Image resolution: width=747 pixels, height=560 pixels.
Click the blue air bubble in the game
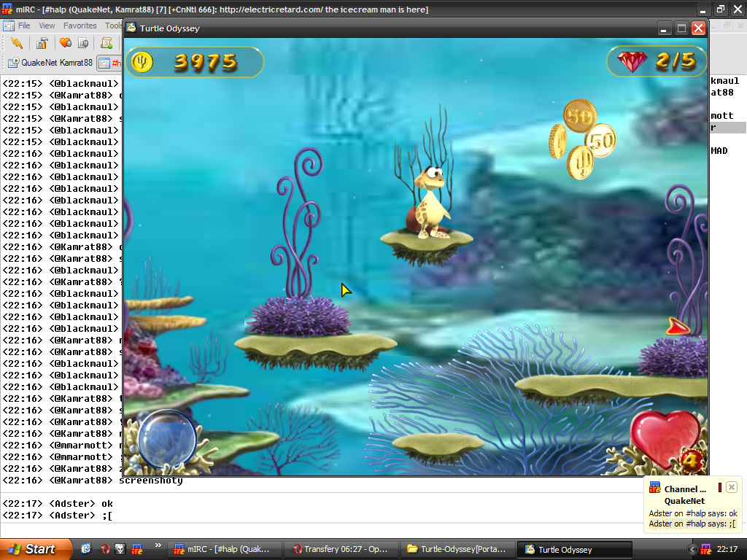point(166,439)
